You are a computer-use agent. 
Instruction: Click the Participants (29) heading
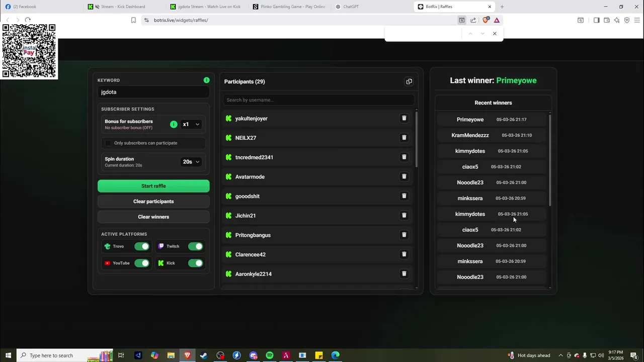click(x=245, y=81)
